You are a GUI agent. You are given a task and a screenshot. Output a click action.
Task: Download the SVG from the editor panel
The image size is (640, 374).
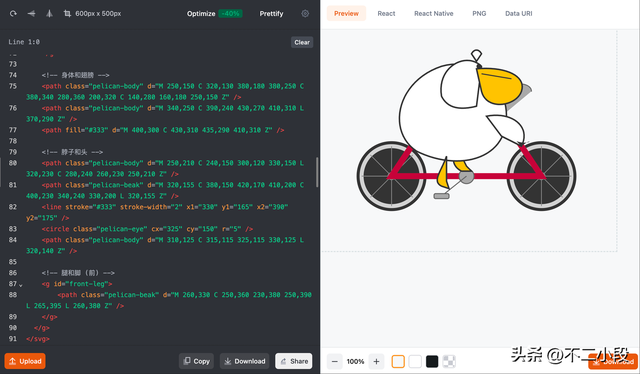coord(244,361)
